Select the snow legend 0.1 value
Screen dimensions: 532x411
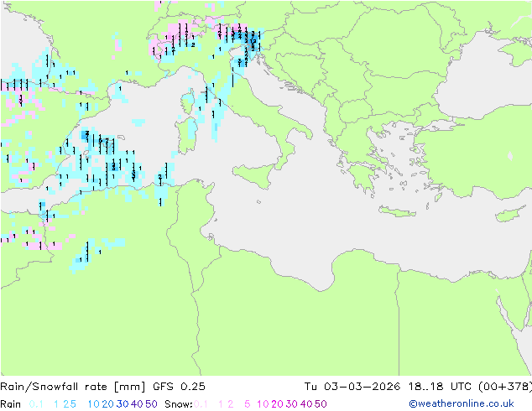201,404
